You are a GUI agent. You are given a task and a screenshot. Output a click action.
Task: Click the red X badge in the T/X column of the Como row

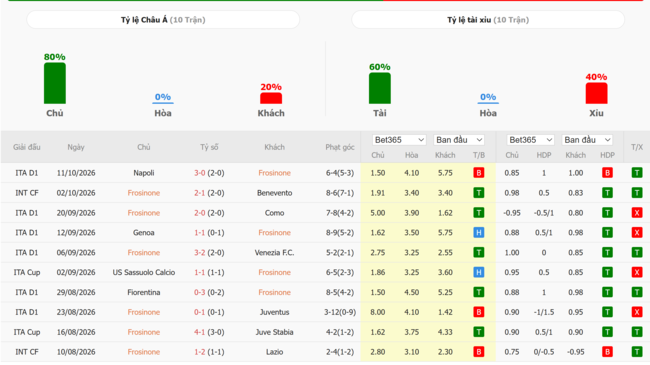[637, 213]
